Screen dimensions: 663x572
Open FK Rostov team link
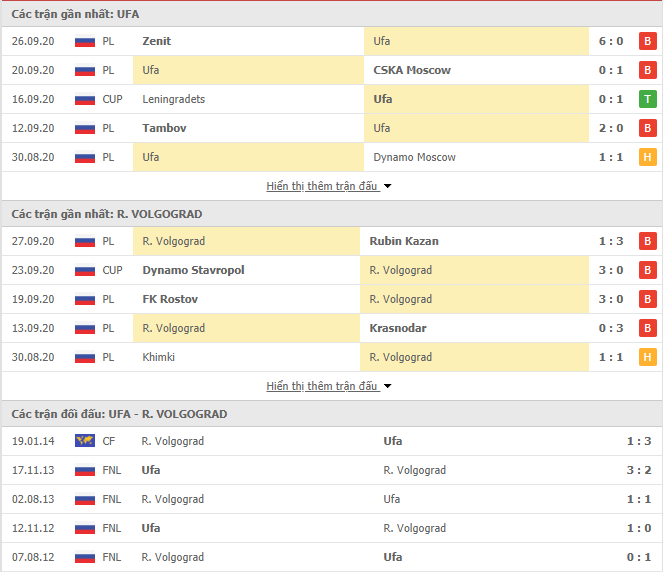(x=170, y=299)
